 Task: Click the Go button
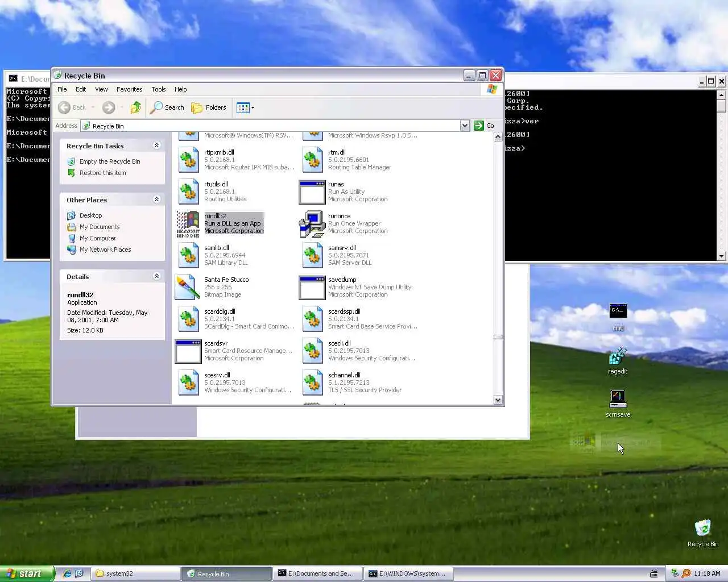click(x=485, y=126)
